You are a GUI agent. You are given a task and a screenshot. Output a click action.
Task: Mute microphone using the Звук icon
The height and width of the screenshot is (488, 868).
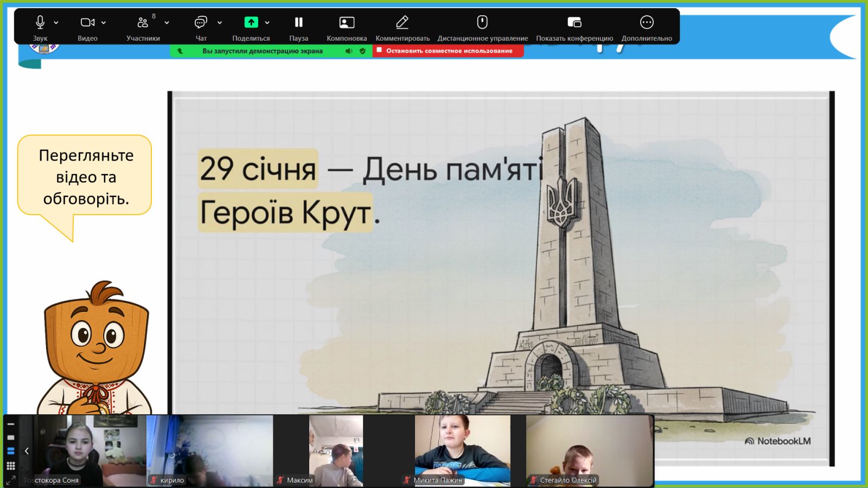40,23
